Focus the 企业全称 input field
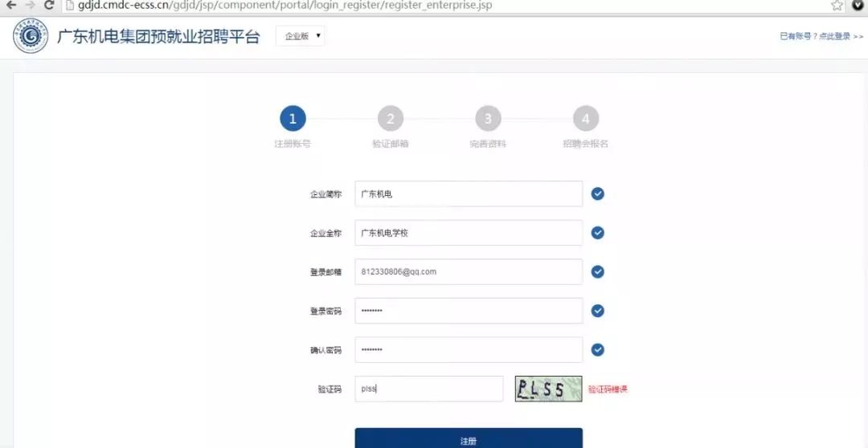Screen dimensions: 868x448 [x=469, y=233]
